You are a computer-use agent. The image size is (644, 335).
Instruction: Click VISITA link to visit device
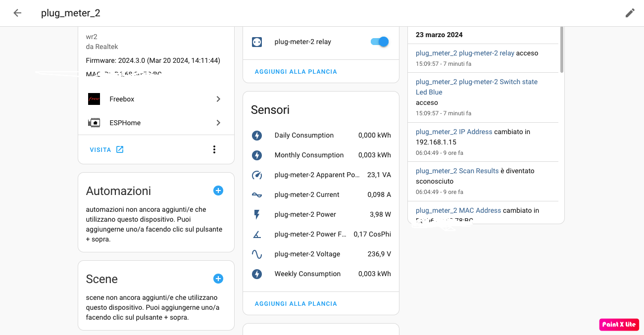click(100, 149)
